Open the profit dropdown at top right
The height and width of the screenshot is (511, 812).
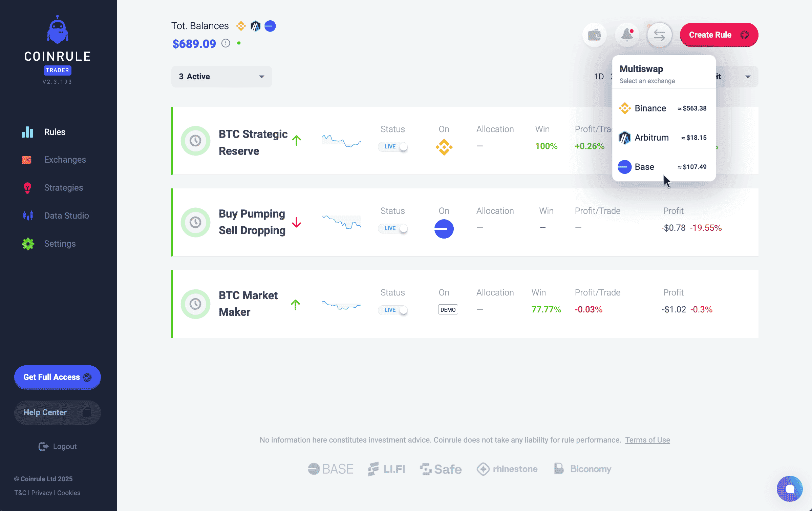point(748,77)
